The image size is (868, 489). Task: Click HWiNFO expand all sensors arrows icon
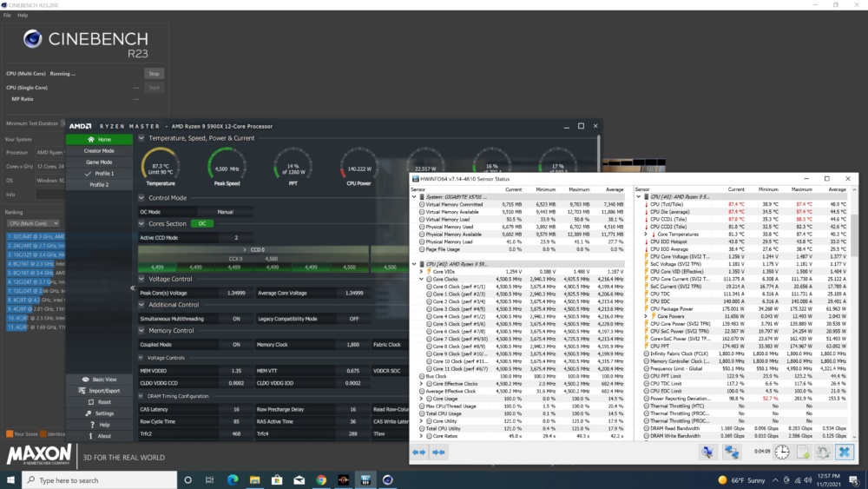point(419,452)
